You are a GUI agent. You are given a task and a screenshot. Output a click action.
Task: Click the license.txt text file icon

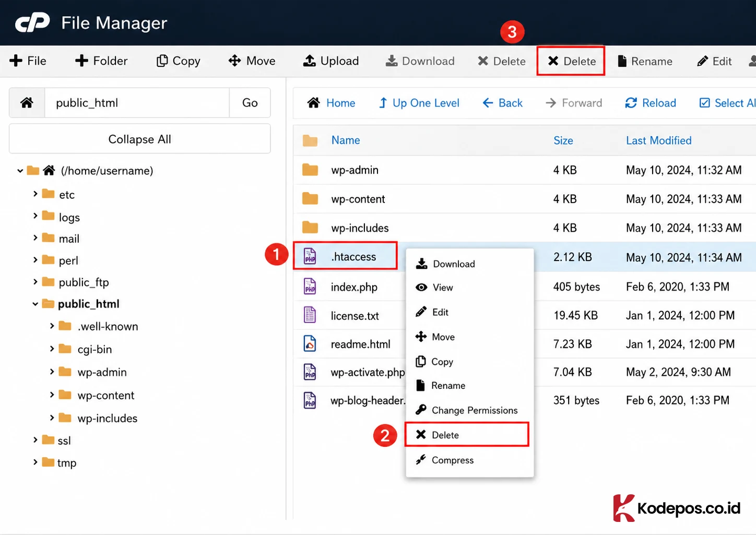tap(310, 315)
